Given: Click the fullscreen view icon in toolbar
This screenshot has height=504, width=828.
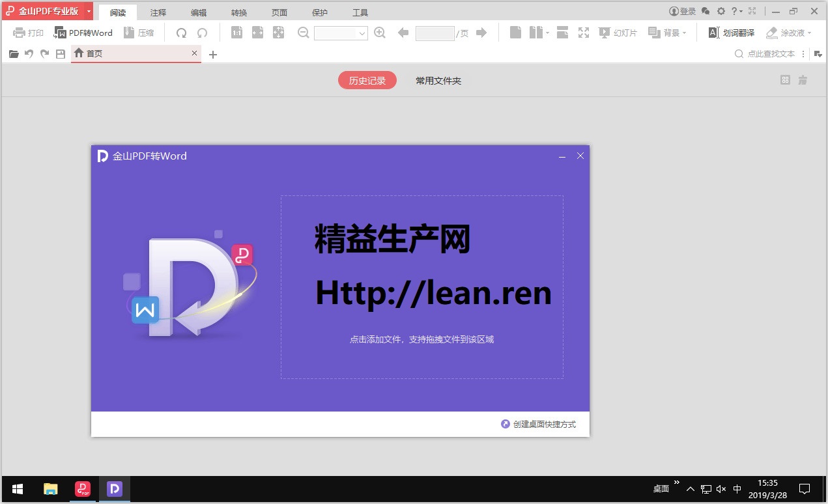Looking at the screenshot, I should 584,33.
